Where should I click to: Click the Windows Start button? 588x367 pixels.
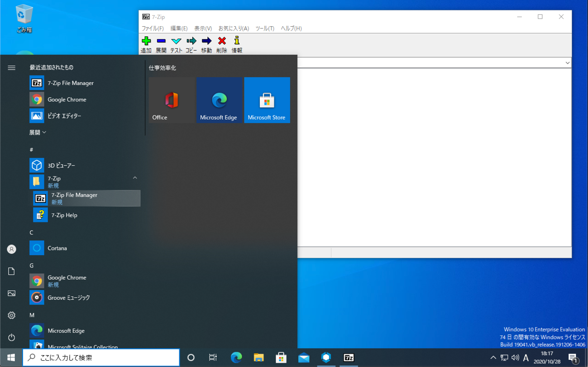pyautogui.click(x=11, y=357)
